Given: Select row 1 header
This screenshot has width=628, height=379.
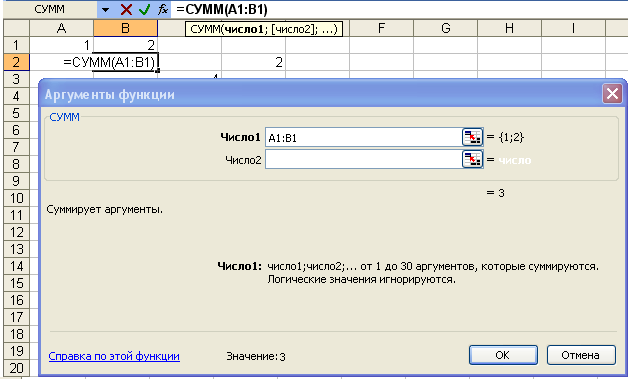Looking at the screenshot, I should pos(16,45).
